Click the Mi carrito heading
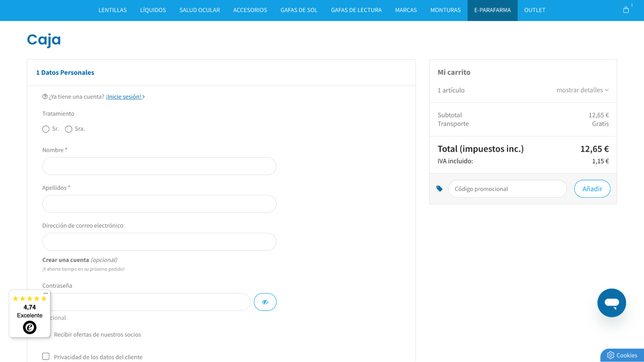Image resolution: width=644 pixels, height=362 pixels. [x=454, y=72]
